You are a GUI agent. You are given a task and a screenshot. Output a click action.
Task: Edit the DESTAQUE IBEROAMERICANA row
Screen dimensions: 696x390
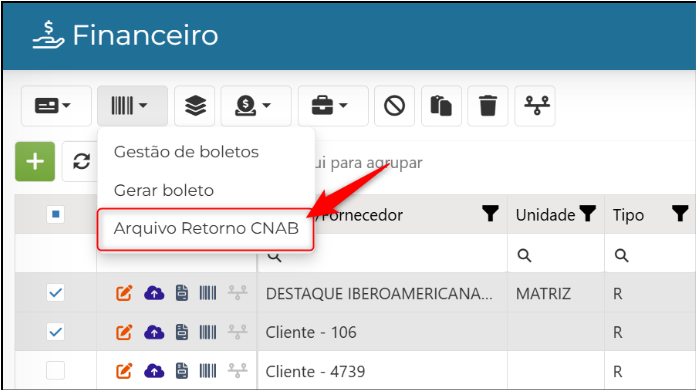(124, 293)
